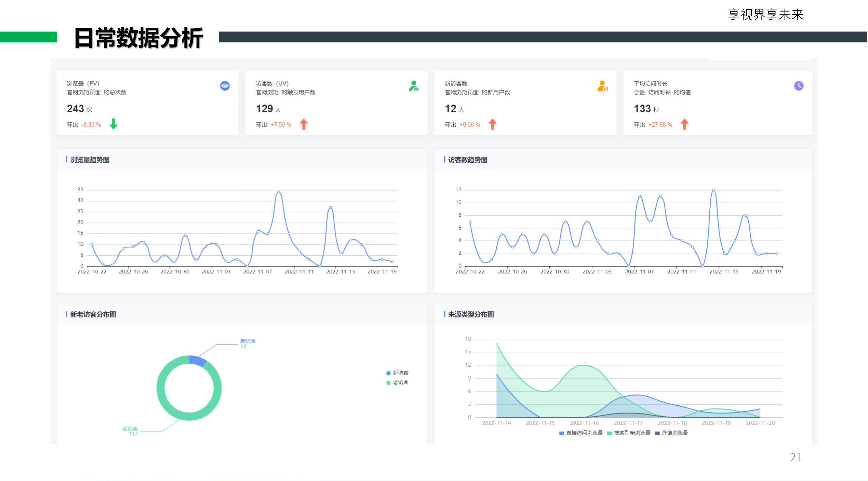Click the 来源类型分布图 panel title
868x481 pixels.
click(x=471, y=314)
